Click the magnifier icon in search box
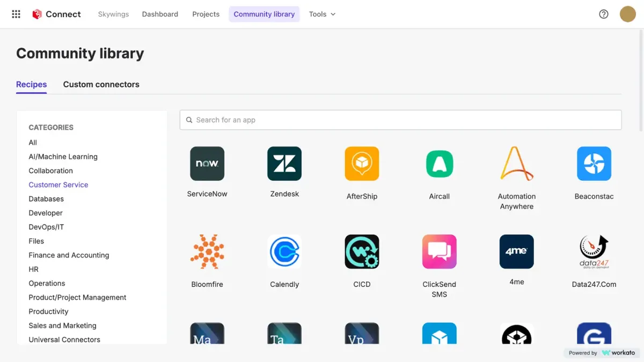Viewport: 644px width, 362px height. pos(189,120)
